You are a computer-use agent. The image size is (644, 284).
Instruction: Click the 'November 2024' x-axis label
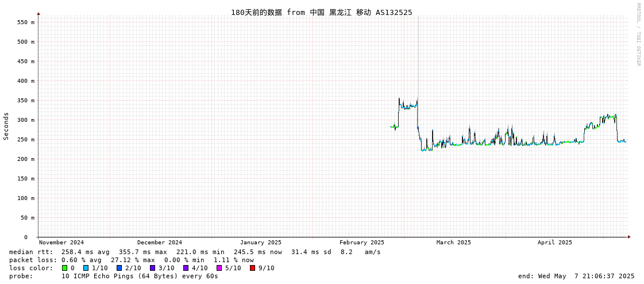[x=61, y=243]
